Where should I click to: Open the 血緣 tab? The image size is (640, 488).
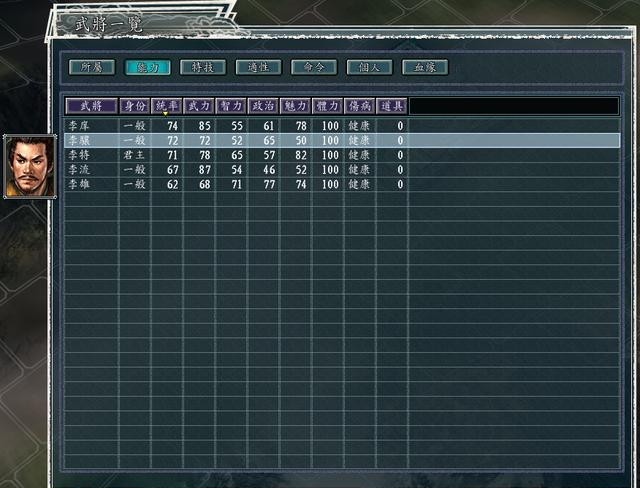pos(425,67)
